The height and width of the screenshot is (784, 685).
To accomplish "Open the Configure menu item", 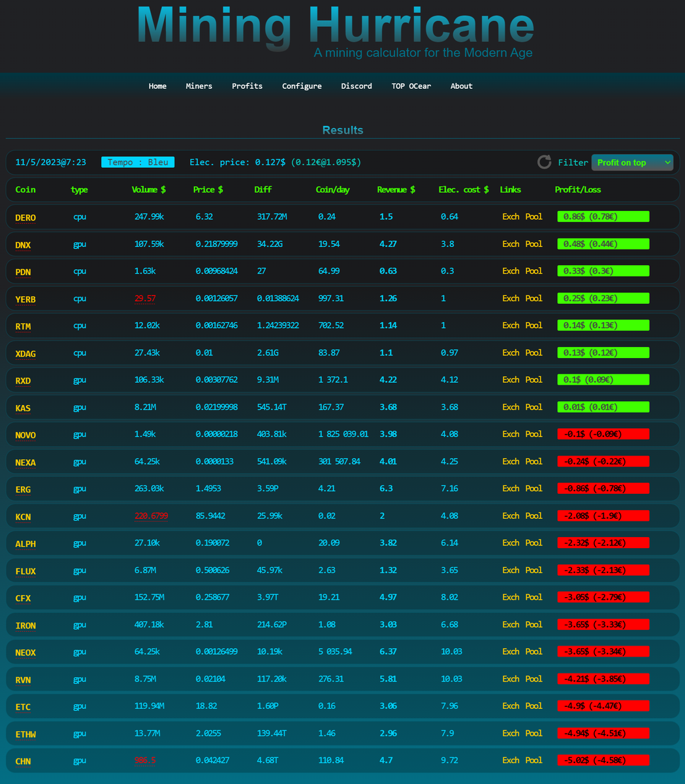I will click(302, 86).
